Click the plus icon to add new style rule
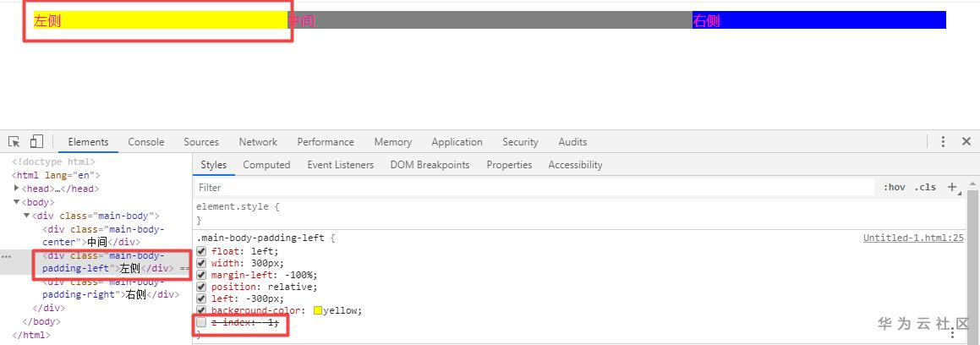The width and height of the screenshot is (980, 345). tap(952, 187)
